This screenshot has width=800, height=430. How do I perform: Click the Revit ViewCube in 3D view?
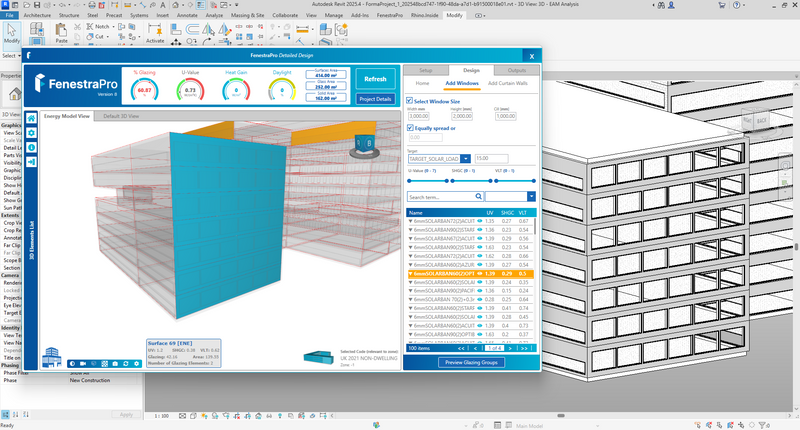[755, 121]
